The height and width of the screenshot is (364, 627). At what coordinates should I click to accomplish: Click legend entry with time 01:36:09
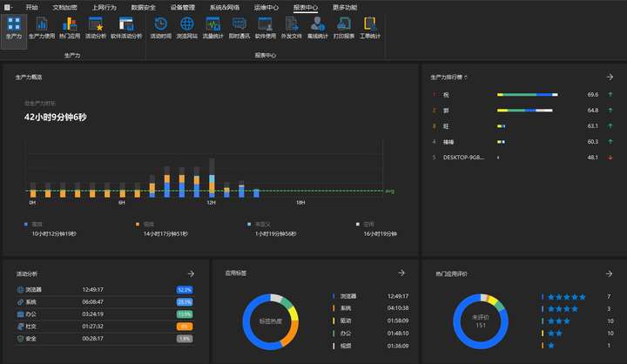tap(371, 346)
